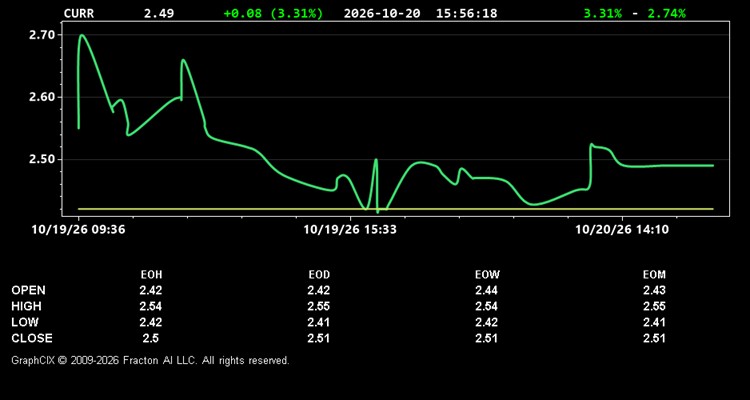The height and width of the screenshot is (400, 750).
Task: Click the OPEN row label
Action: click(29, 290)
